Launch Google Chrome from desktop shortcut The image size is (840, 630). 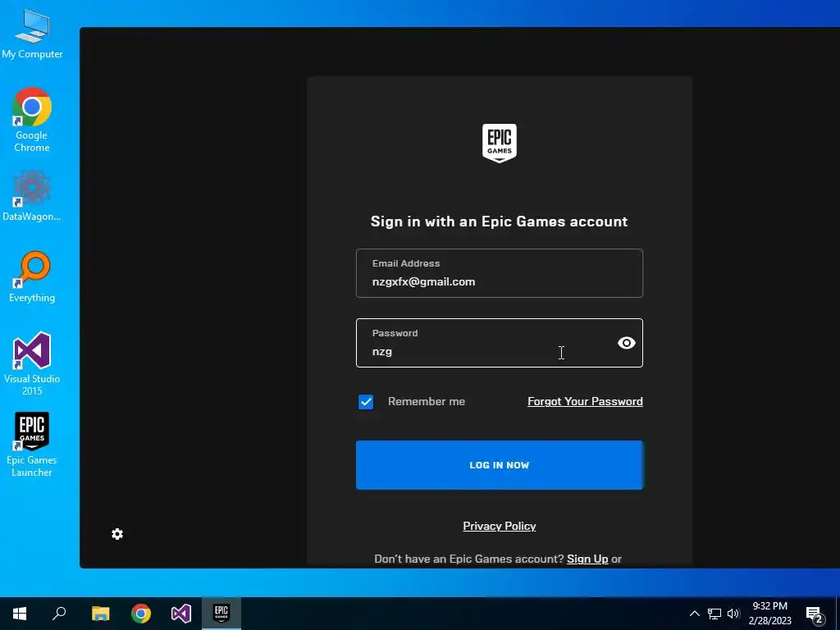click(x=32, y=120)
